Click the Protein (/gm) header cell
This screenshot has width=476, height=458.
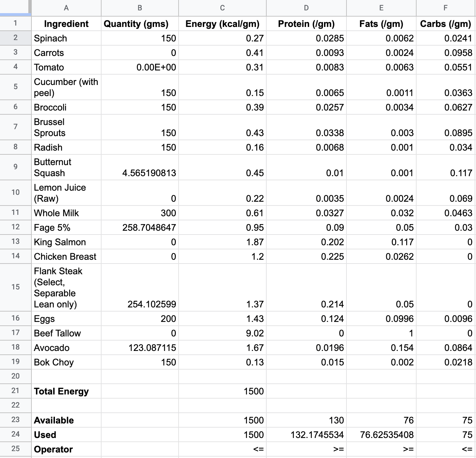point(306,23)
